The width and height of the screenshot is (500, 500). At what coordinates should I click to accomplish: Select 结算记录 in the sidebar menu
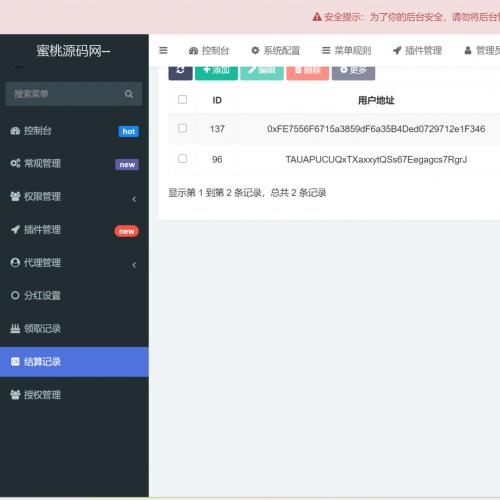tap(74, 362)
